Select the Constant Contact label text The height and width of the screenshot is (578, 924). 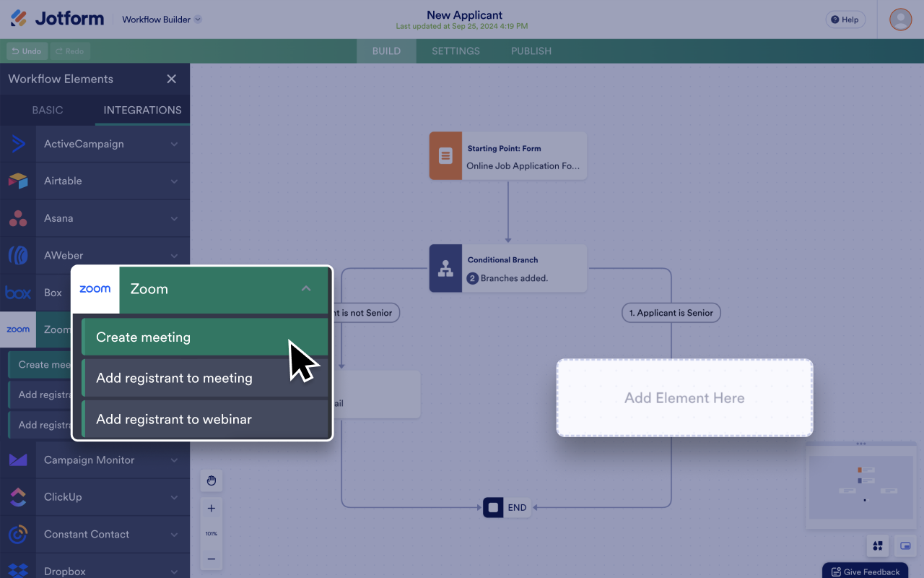pyautogui.click(x=87, y=535)
